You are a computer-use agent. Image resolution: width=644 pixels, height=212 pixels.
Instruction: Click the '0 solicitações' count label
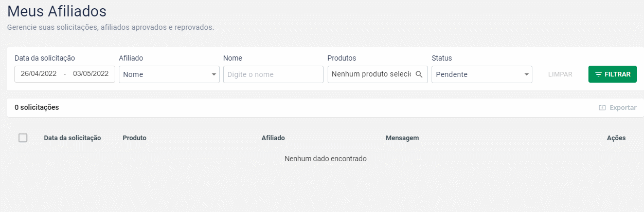pyautogui.click(x=37, y=108)
